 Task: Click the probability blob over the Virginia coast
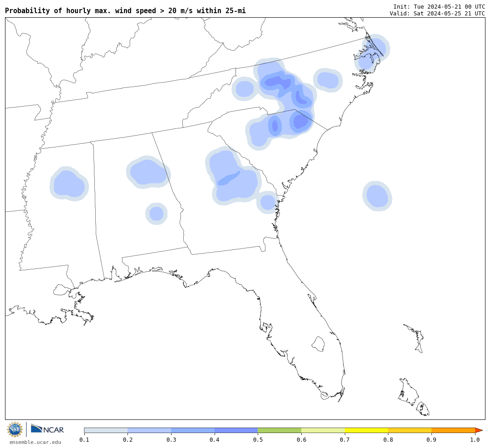tap(372, 54)
